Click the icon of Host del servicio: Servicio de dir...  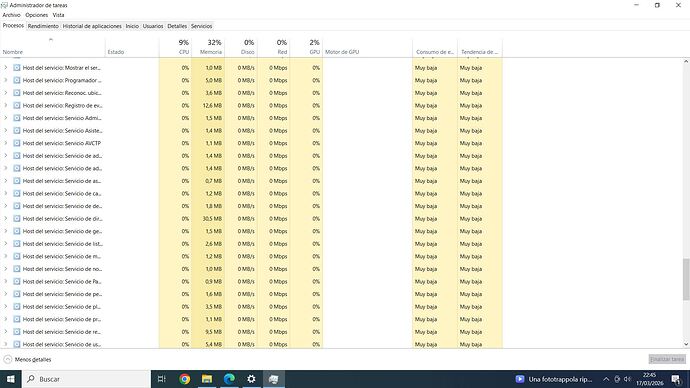click(x=17, y=219)
